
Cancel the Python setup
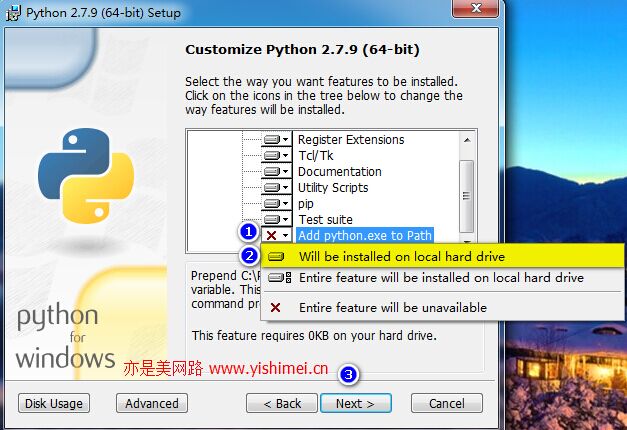click(447, 404)
